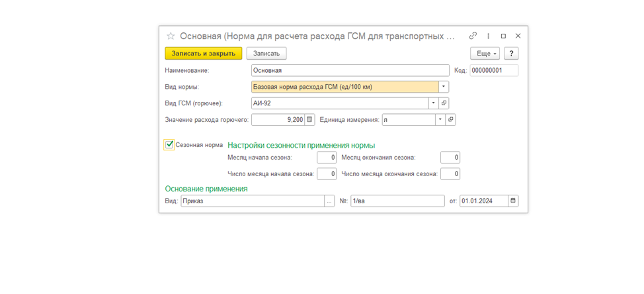Expand the Единица измерения dropdown
The width and height of the screenshot is (644, 294).
(440, 120)
